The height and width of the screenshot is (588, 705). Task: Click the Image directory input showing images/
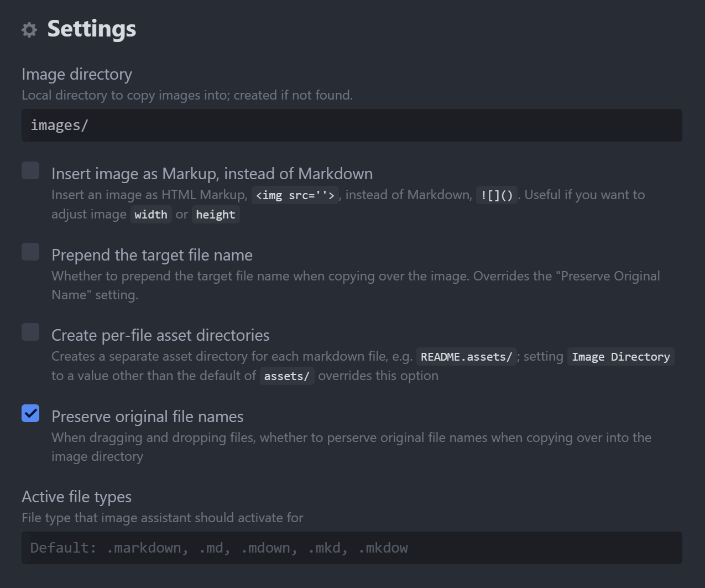352,125
